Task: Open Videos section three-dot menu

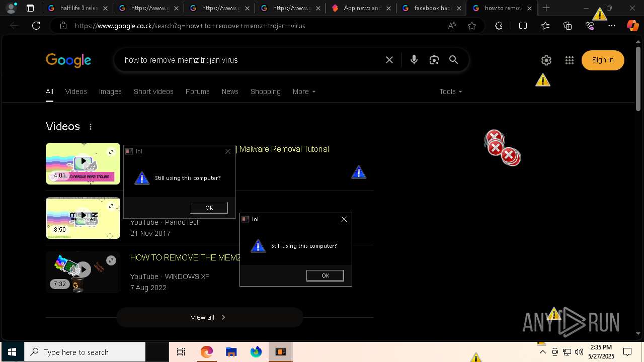Action: (x=91, y=127)
